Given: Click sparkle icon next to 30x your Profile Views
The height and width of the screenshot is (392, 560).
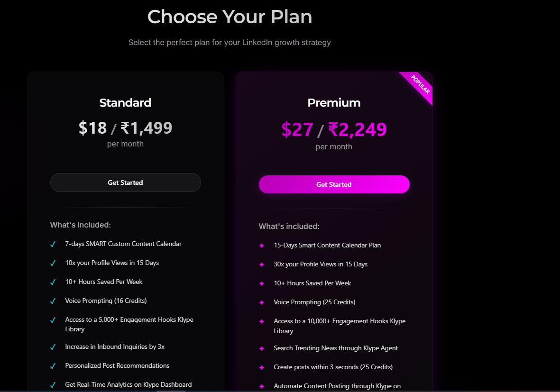Looking at the screenshot, I should point(262,264).
